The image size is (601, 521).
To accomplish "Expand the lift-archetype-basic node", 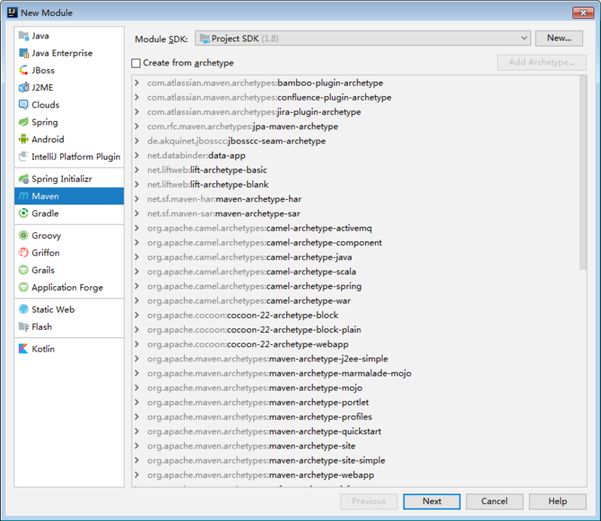I will 136,170.
